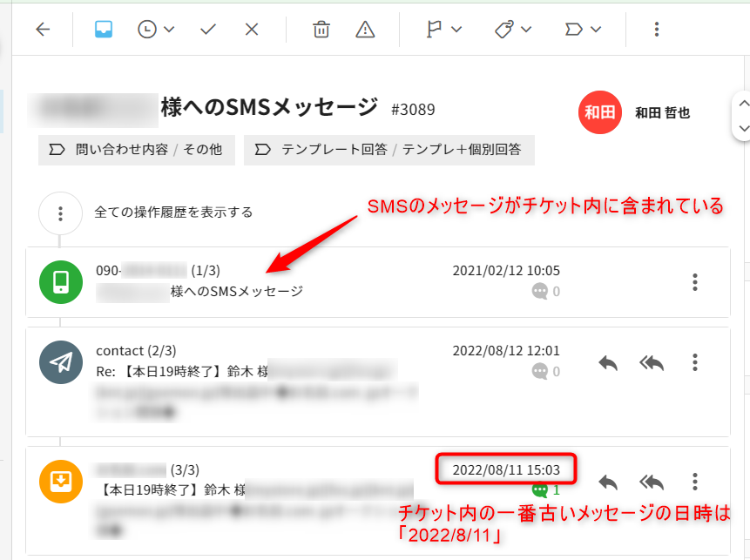Click the 問い合わせ内容 / その他 label
This screenshot has width=750, height=560.
pyautogui.click(x=137, y=150)
